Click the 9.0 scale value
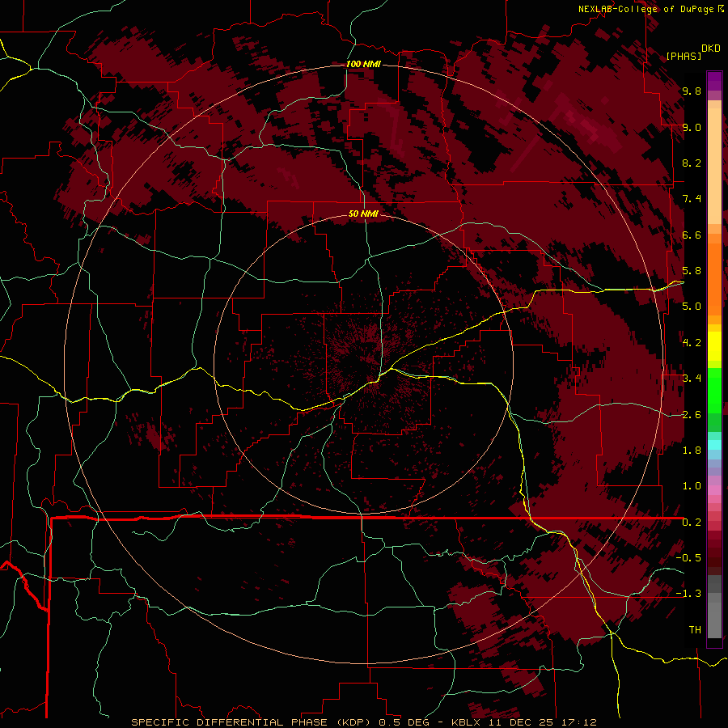This screenshot has height=728, width=728. [692, 127]
